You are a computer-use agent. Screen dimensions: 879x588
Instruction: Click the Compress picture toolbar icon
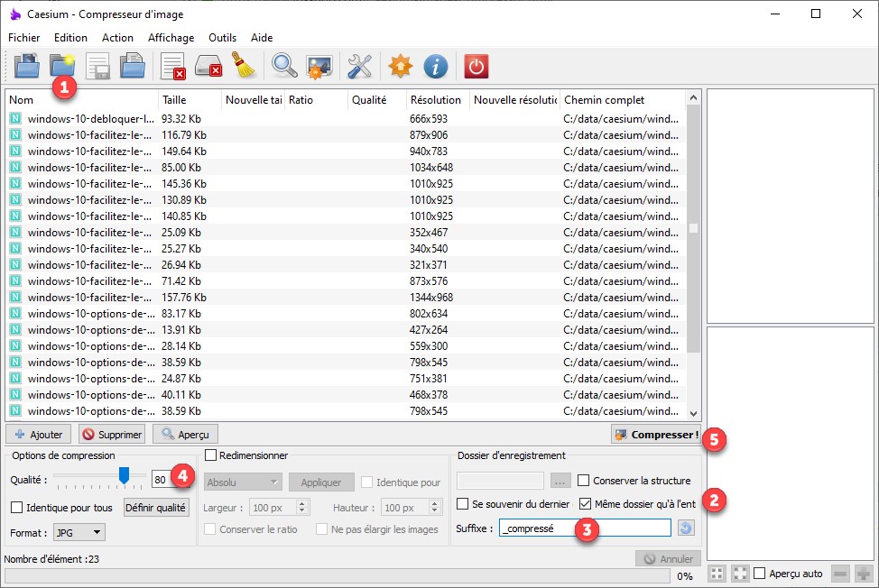click(319, 66)
